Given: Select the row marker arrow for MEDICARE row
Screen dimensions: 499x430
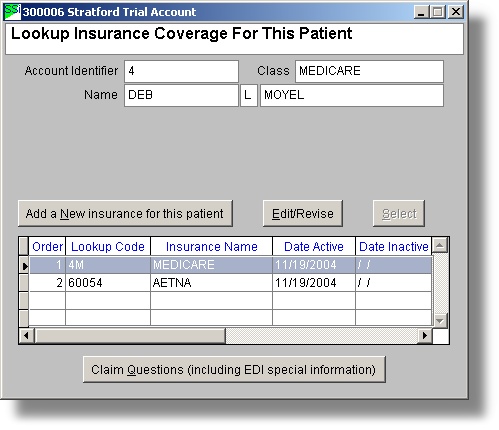Looking at the screenshot, I should click(x=24, y=266).
